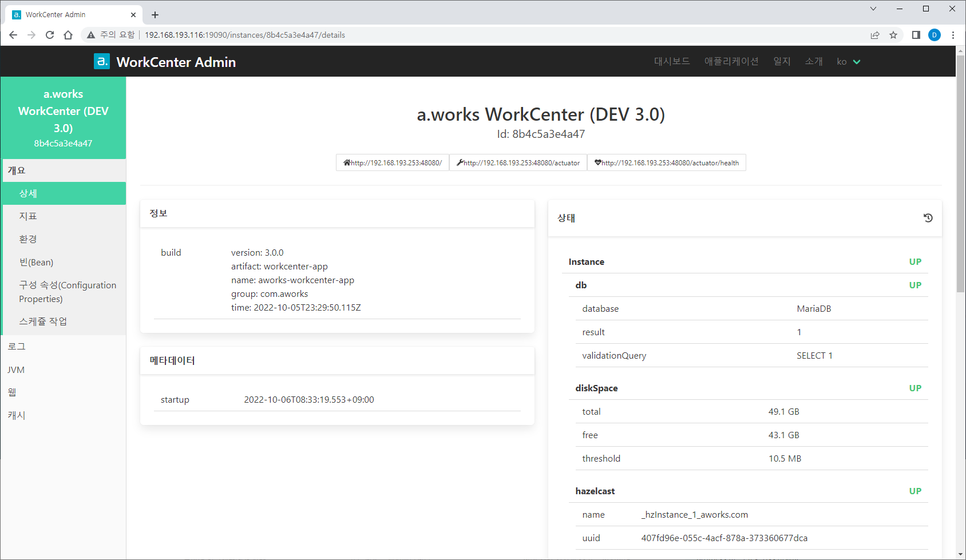Open 애플리케이션 in top navigation
The width and height of the screenshot is (966, 560).
click(x=731, y=61)
